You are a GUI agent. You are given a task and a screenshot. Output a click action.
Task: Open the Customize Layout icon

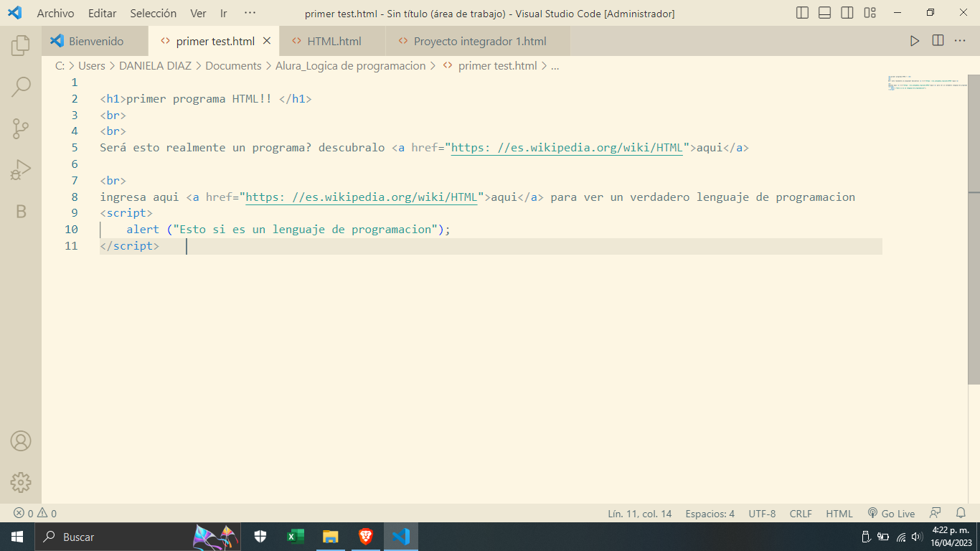tap(870, 13)
